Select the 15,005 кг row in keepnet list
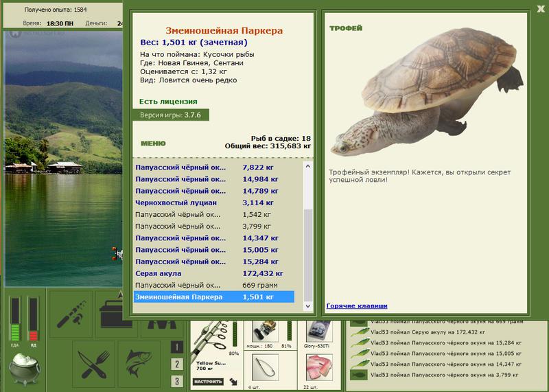The width and height of the screenshot is (549, 392). pyautogui.click(x=214, y=250)
